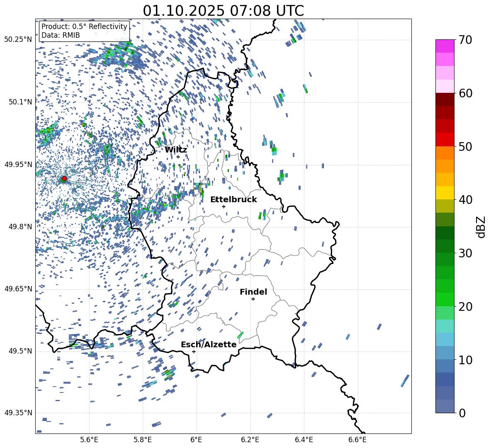Click the 50.25°N latitude tick label
Screen dimensions: 491x448
tap(18, 40)
